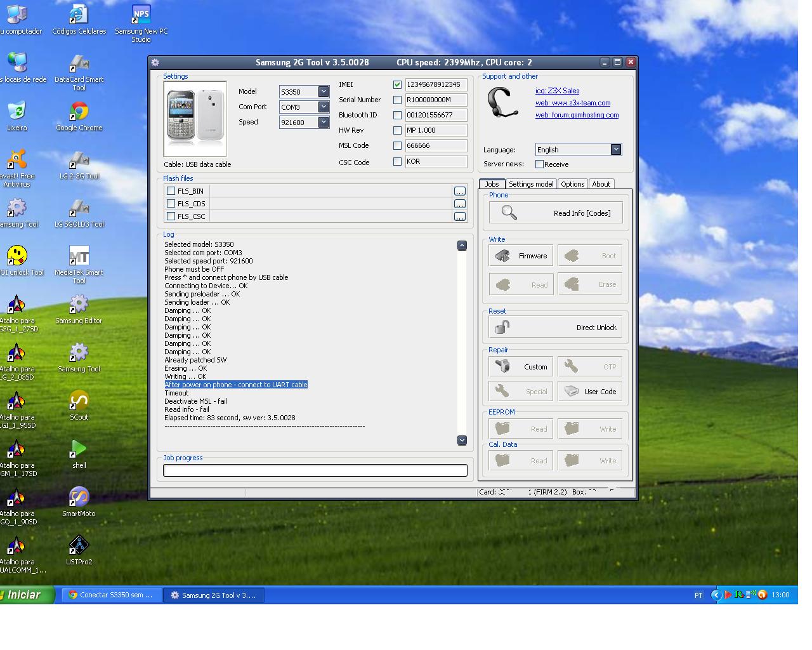Enable the Bluetooth ID checkbox
This screenshot has height=650, width=812.
pyautogui.click(x=397, y=115)
